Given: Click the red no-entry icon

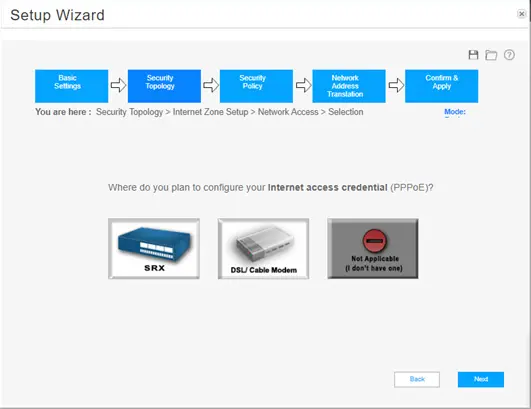Looking at the screenshot, I should click(375, 241).
